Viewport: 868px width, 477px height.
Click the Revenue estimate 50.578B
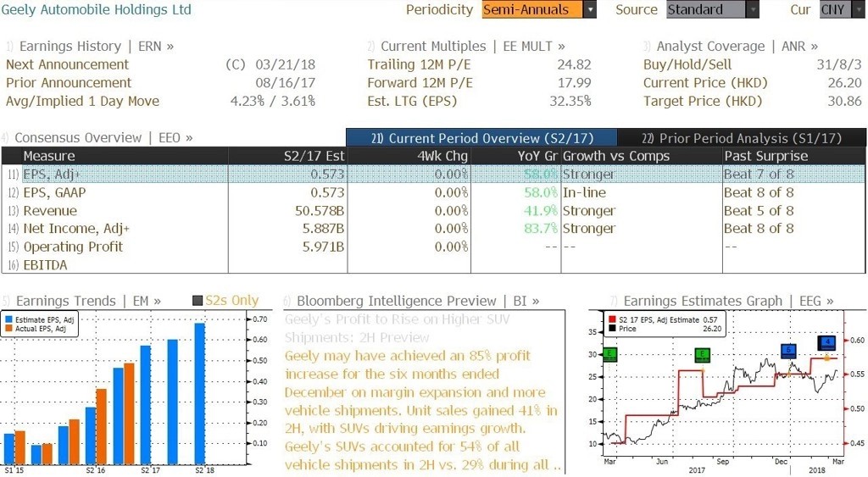[320, 211]
